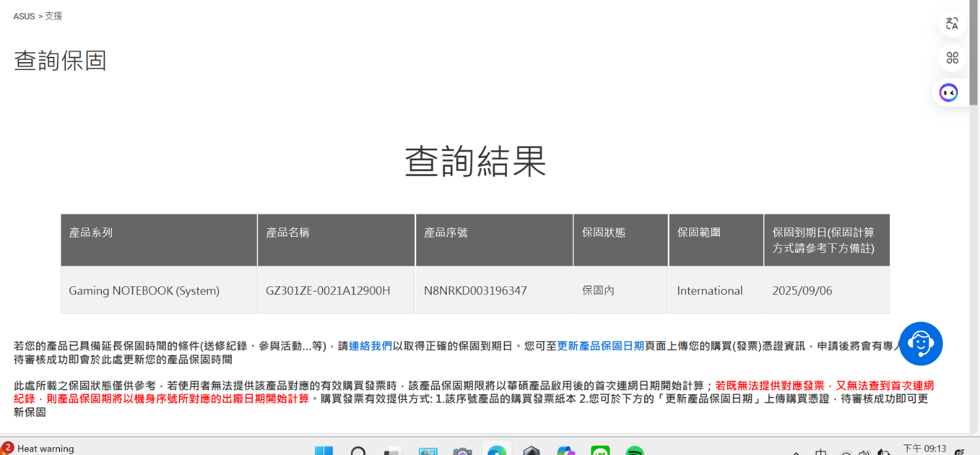Open the Task View taskbar icon
Image resolution: width=980 pixels, height=455 pixels.
393,450
